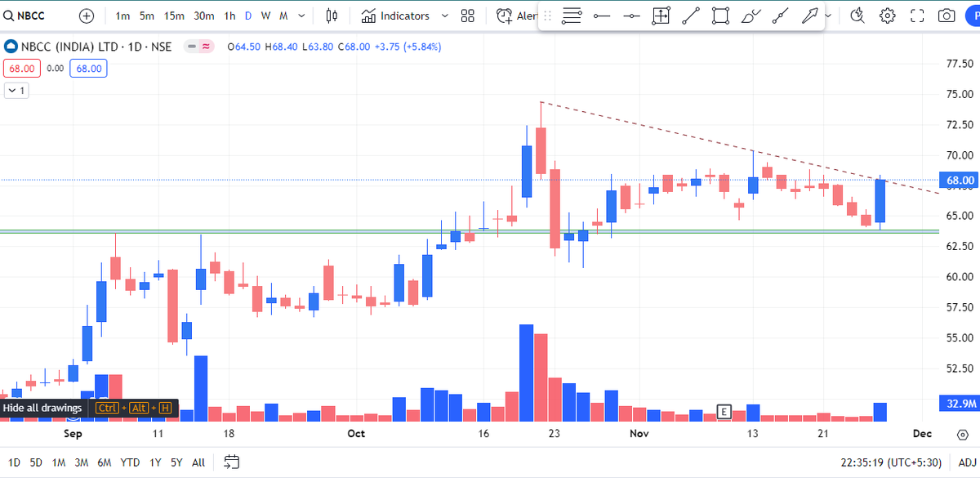The width and height of the screenshot is (980, 478).
Task: Take a chart snapshot with camera icon
Action: (x=947, y=16)
